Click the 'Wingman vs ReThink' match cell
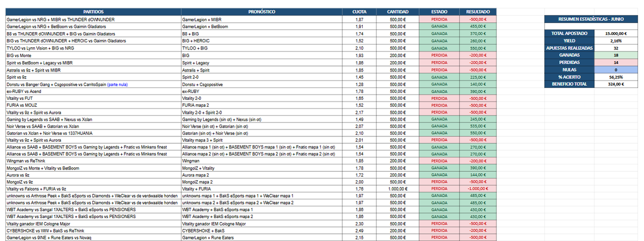The image size is (644, 241). point(93,160)
